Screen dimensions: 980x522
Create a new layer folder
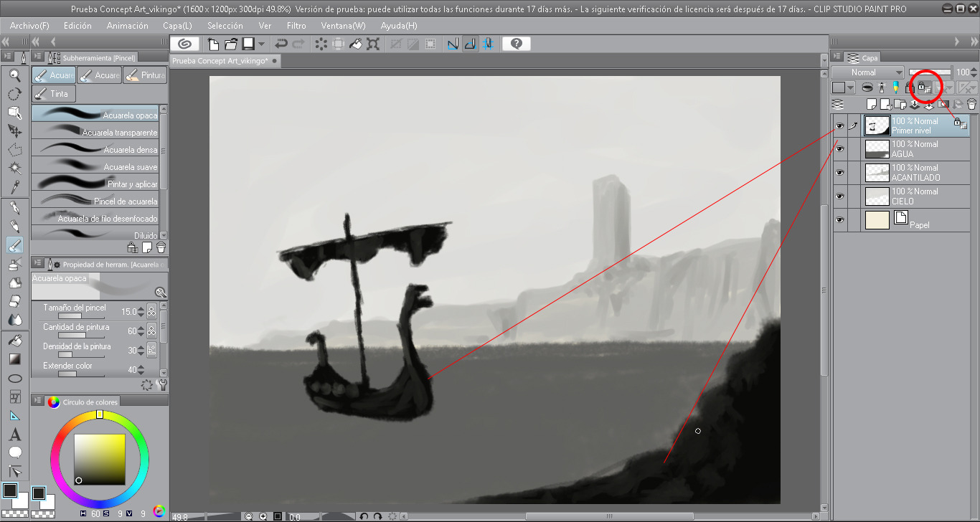[899, 104]
